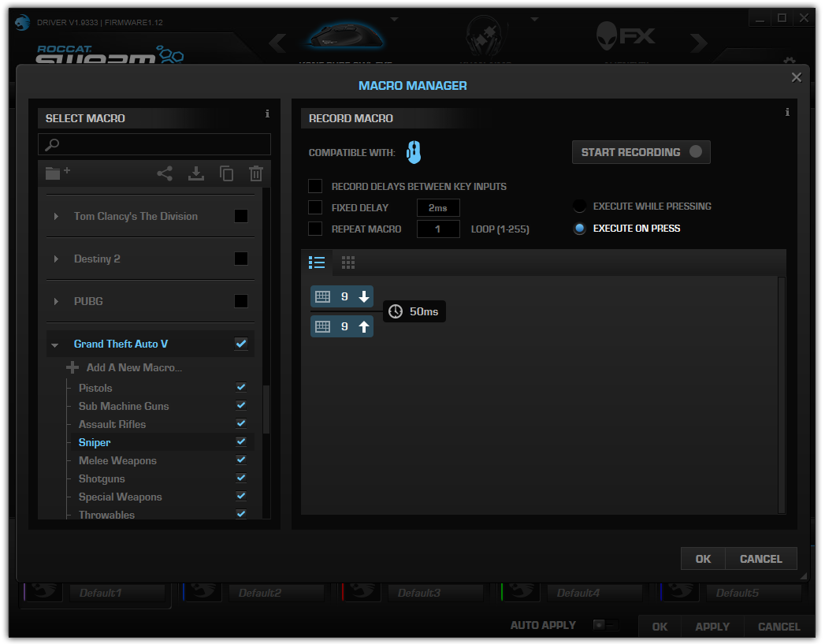Viewport: 825px width, 644px height.
Task: Click the macro list scrollbar thumb
Action: (266, 409)
